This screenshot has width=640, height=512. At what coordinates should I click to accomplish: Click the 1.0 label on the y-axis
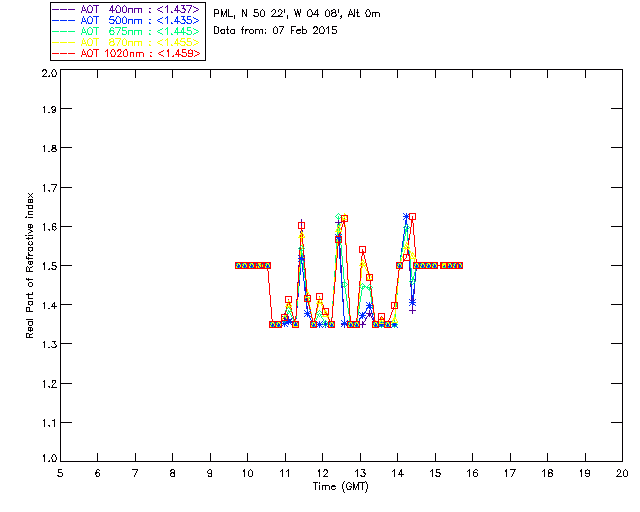click(x=49, y=458)
